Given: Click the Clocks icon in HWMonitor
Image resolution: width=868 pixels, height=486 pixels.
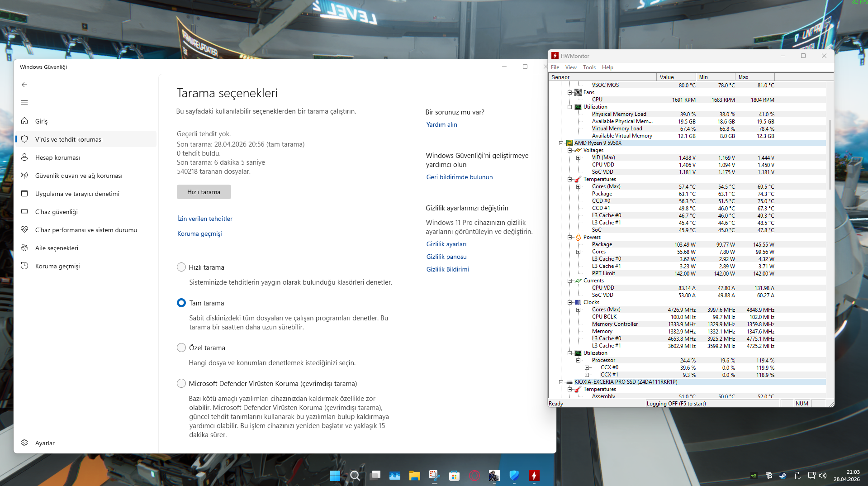Looking at the screenshot, I should (x=578, y=302).
